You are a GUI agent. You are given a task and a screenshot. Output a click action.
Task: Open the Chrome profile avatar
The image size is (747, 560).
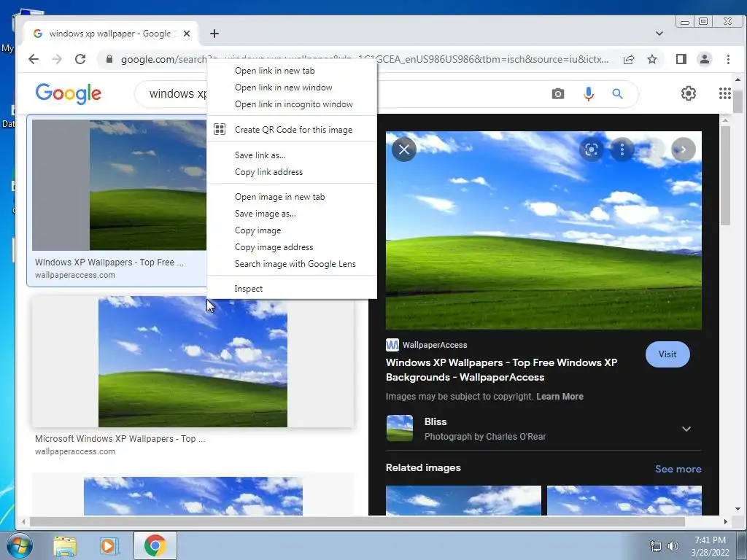point(704,59)
